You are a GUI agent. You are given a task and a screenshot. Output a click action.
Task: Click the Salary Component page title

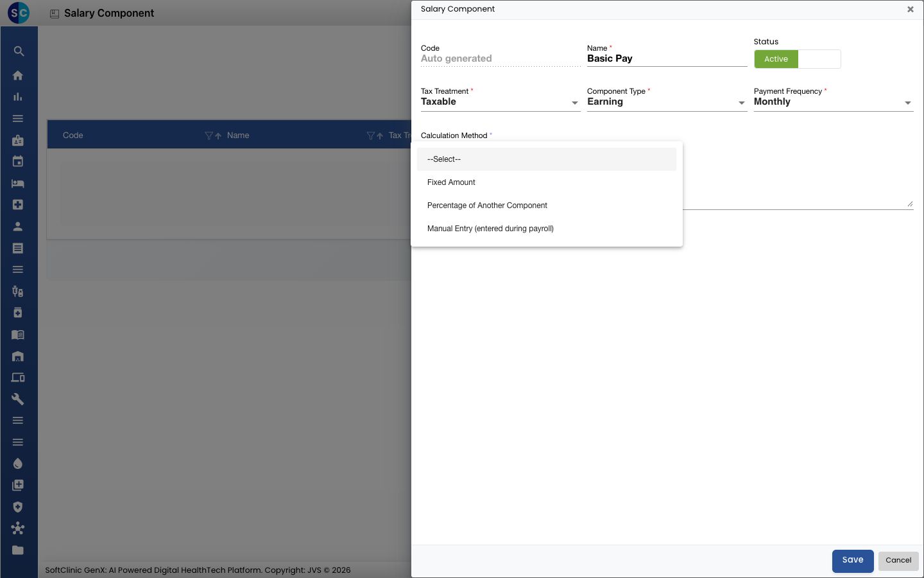(x=109, y=13)
